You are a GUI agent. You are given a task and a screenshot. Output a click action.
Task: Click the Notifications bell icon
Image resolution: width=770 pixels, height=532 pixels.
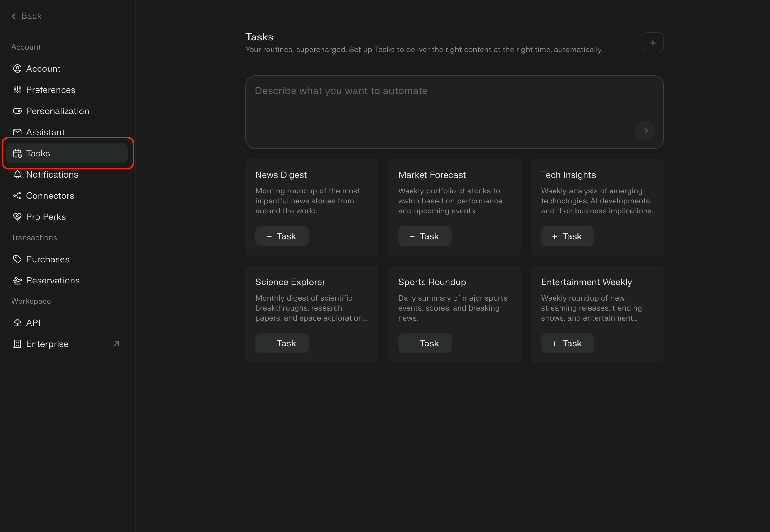point(17,174)
